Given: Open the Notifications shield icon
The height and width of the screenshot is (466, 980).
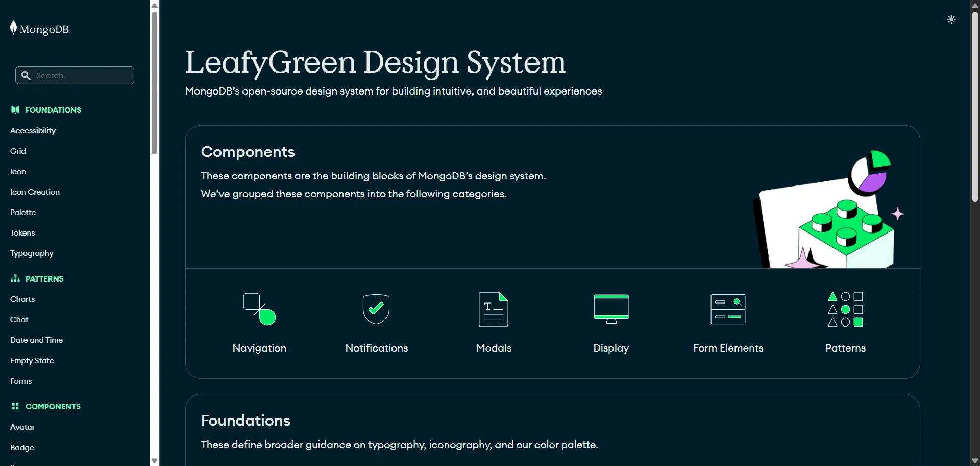Looking at the screenshot, I should [x=376, y=309].
